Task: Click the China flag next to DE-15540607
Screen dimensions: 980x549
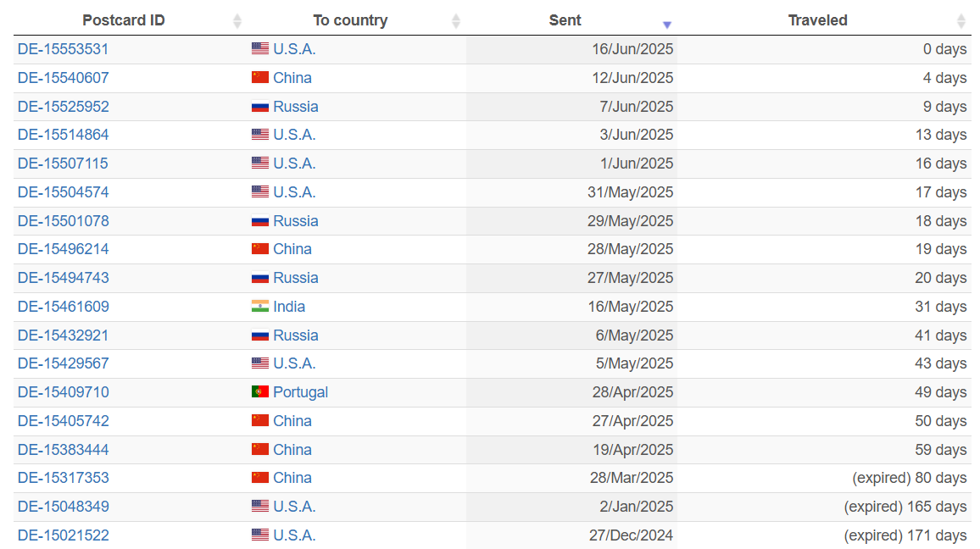Action: click(x=260, y=77)
